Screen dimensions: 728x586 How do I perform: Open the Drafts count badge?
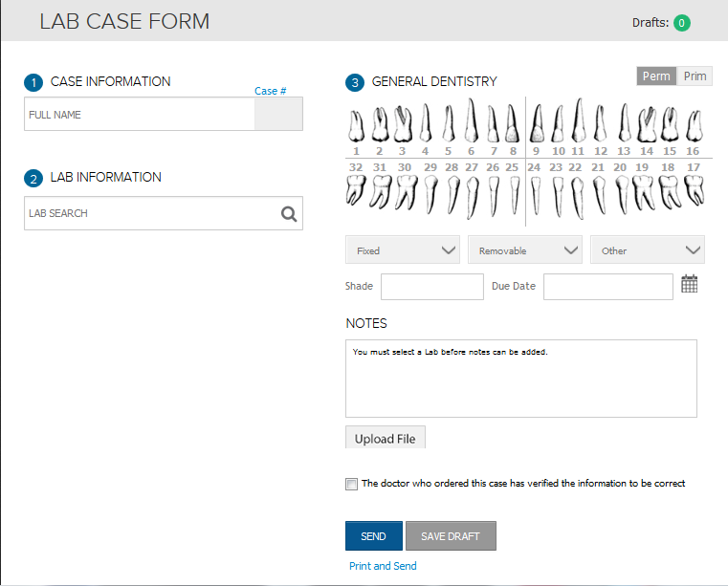coord(682,23)
